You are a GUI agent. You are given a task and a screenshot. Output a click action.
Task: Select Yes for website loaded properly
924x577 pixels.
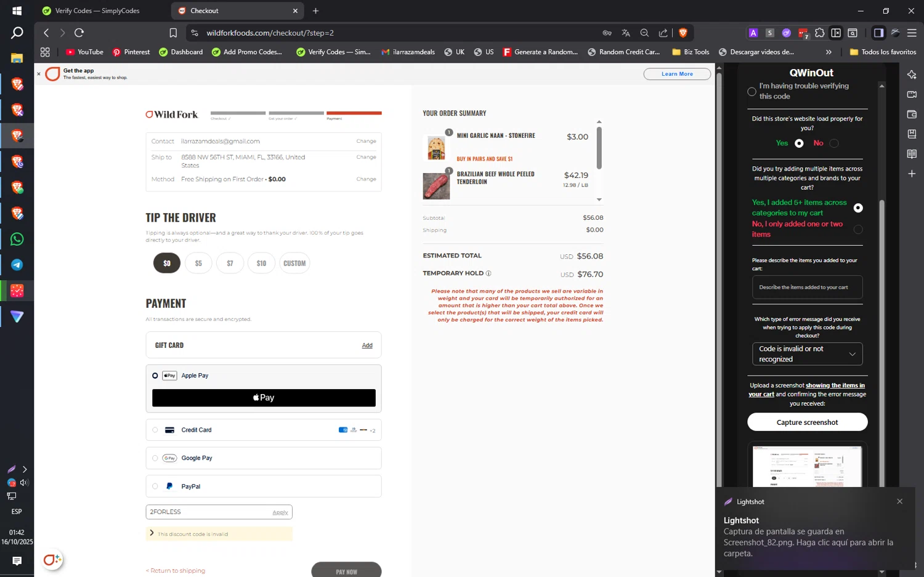[799, 143]
